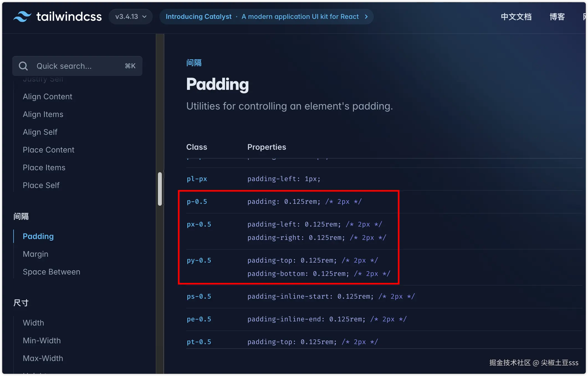Viewport: 588px width, 376px height.
Task: Click the Tailwind CSS wave logo icon
Action: tap(22, 17)
